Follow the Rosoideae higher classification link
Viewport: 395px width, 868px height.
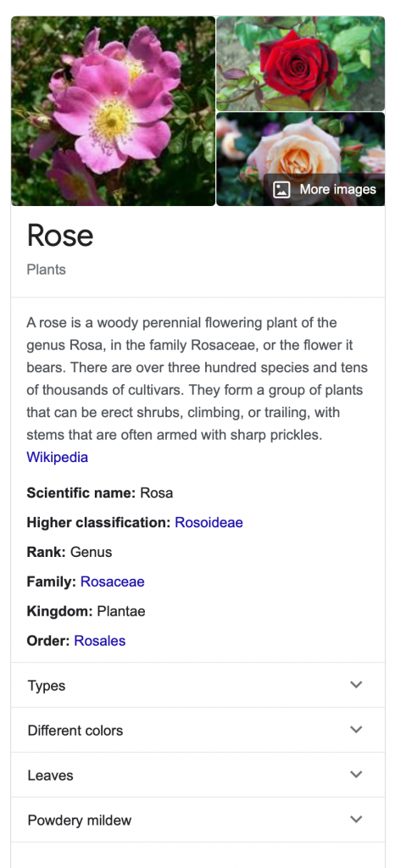click(209, 522)
